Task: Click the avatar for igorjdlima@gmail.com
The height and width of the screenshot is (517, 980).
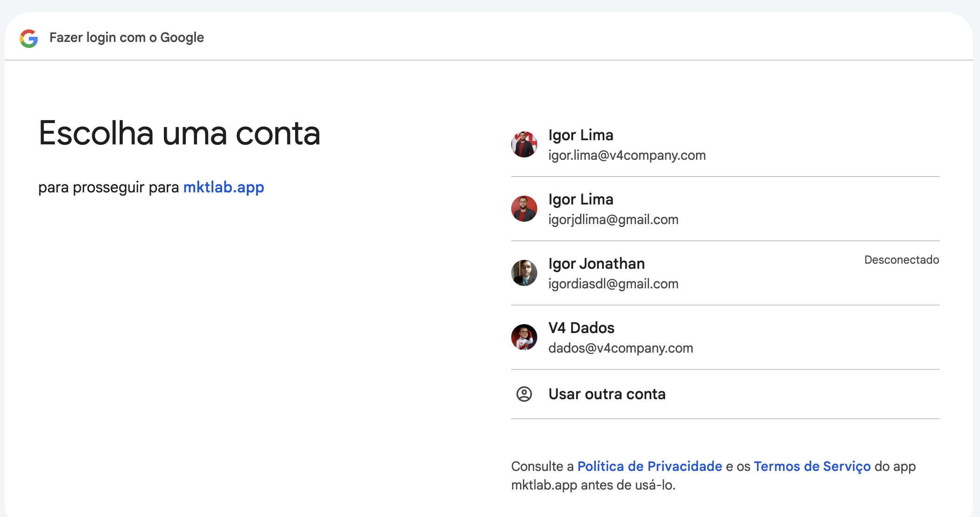Action: 524,209
